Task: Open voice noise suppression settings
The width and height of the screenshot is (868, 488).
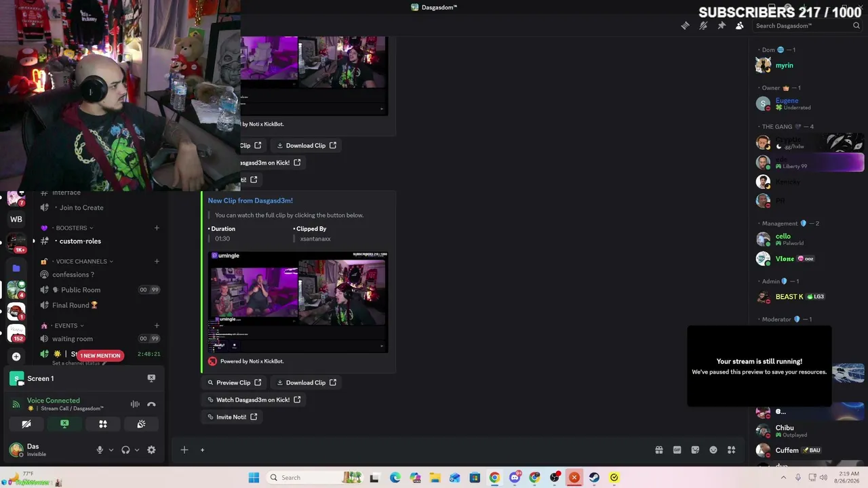Action: click(x=135, y=405)
